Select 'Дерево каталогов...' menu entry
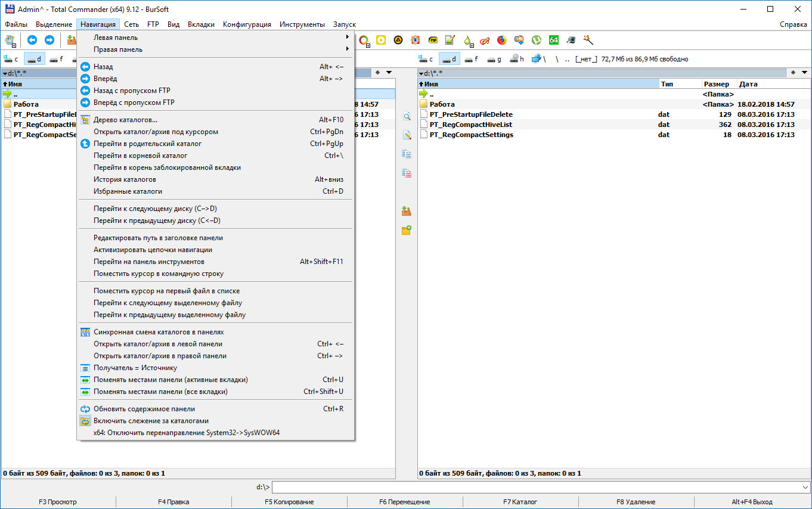The image size is (812, 509). click(x=125, y=120)
